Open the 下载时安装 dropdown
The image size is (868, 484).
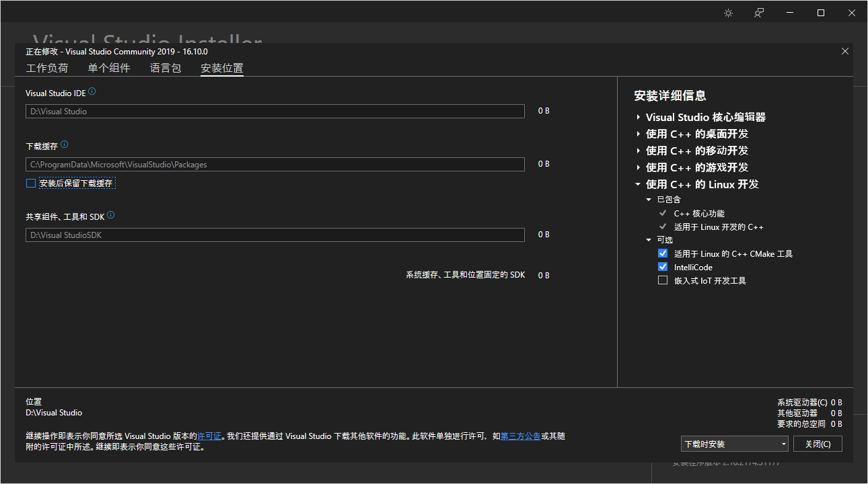734,444
